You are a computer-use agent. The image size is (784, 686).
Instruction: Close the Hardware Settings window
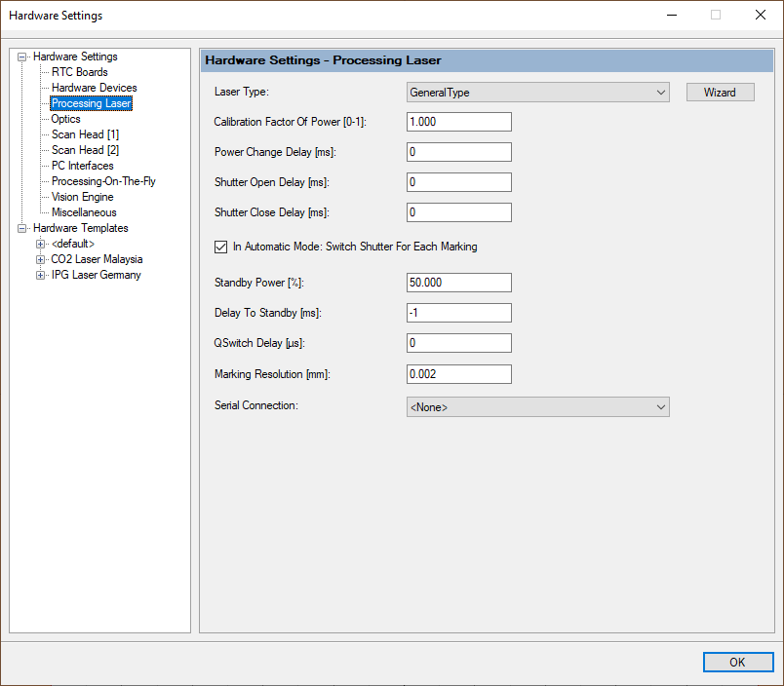coord(761,15)
